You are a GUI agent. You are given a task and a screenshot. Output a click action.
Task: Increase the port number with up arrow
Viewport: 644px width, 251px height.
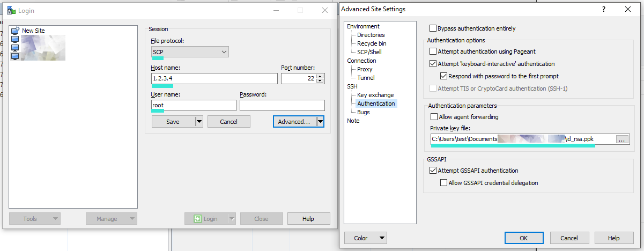(x=320, y=76)
